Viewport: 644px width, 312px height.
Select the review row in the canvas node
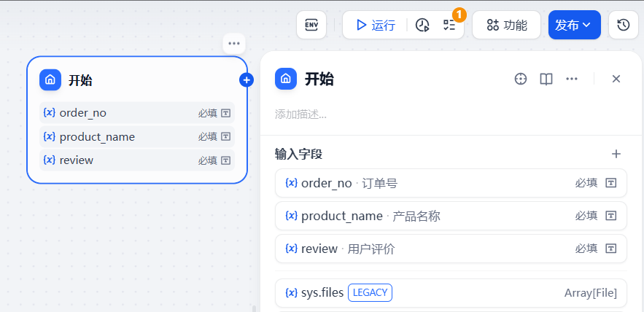(137, 160)
